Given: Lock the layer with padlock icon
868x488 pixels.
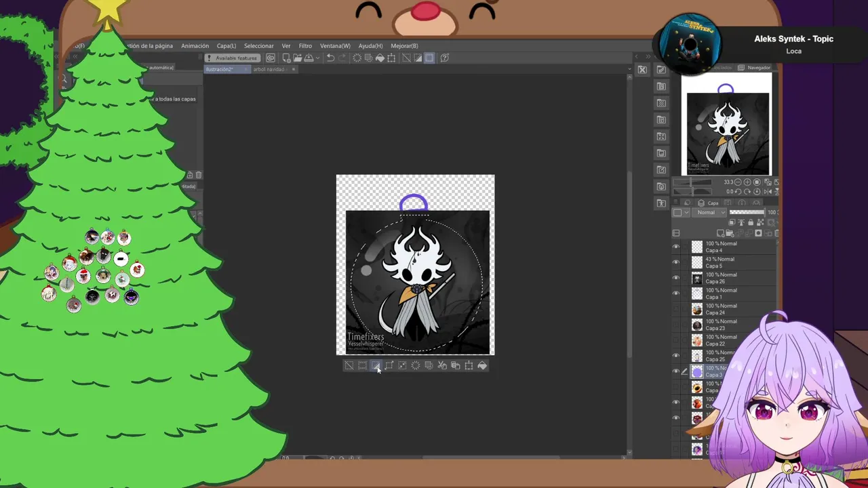Looking at the screenshot, I should [751, 222].
